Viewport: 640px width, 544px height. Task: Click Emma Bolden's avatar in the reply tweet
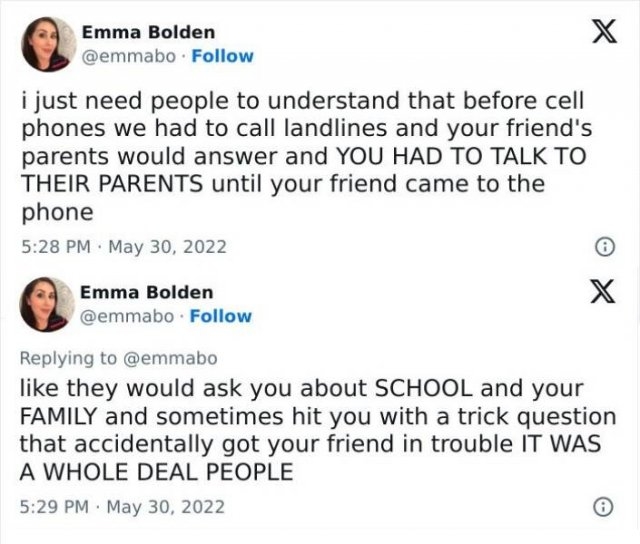49,304
